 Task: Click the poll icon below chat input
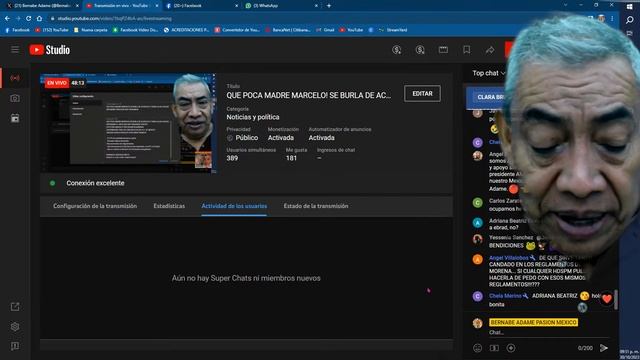point(494,348)
